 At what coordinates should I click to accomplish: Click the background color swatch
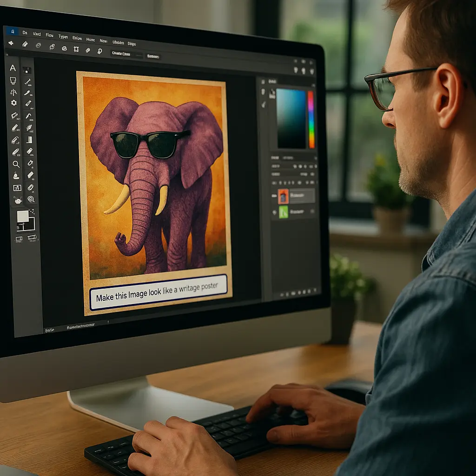tap(29, 225)
